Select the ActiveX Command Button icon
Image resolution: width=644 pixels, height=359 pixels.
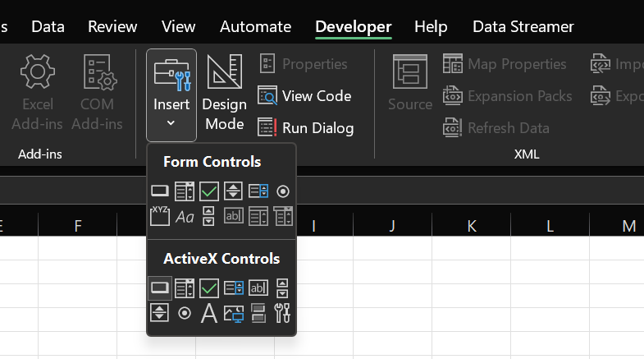click(160, 288)
